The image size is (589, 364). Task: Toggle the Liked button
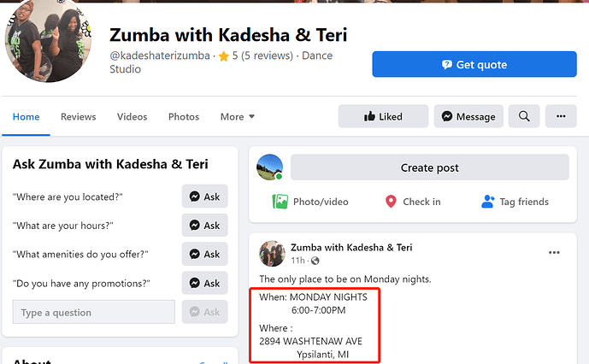click(382, 117)
